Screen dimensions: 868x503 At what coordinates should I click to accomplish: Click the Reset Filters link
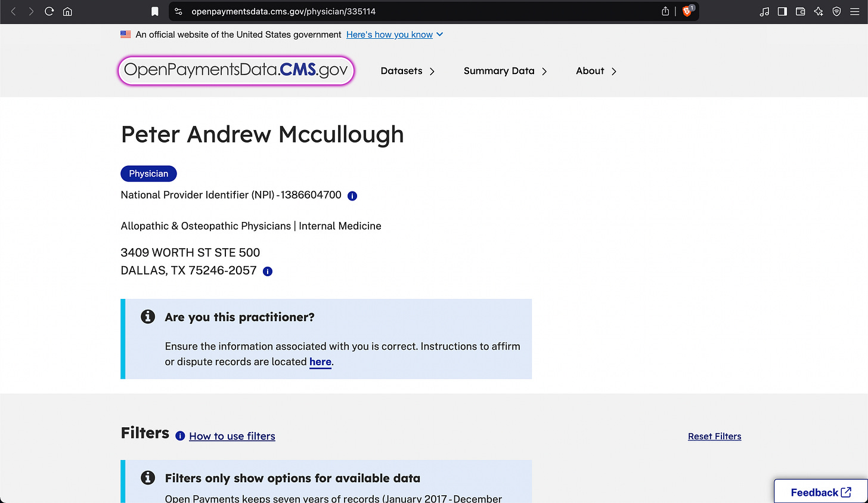click(714, 436)
